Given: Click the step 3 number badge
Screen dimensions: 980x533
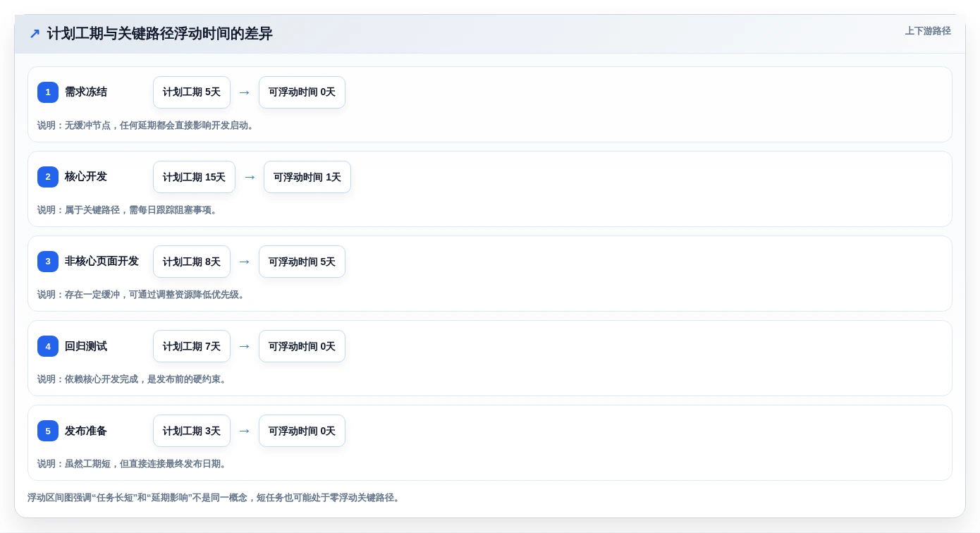Looking at the screenshot, I should tap(48, 262).
